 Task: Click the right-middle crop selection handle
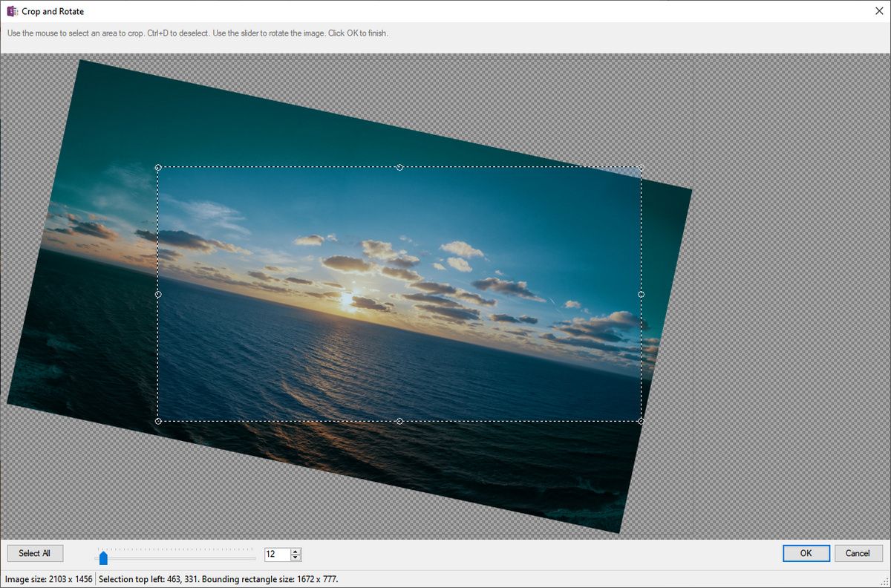[x=641, y=295]
